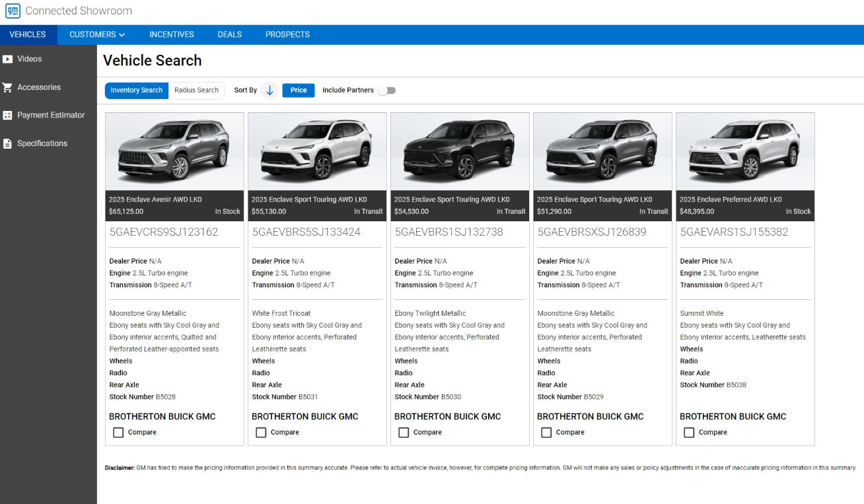The image size is (864, 504).
Task: Toggle sort direction arrow icon
Action: coord(270,90)
